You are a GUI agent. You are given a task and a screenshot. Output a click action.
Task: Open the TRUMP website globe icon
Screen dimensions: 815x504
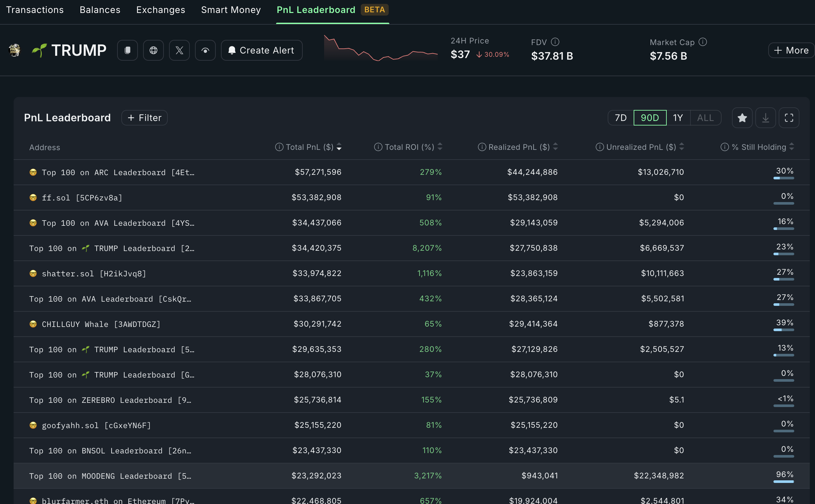(153, 50)
